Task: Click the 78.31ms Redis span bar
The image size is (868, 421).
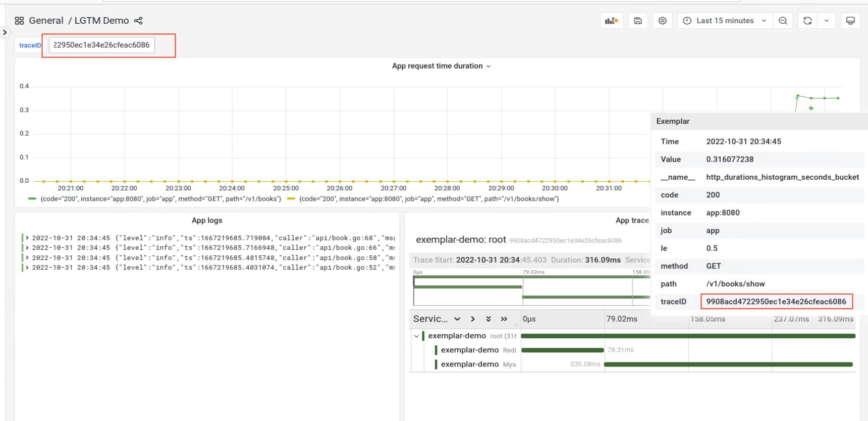Action: tap(563, 350)
